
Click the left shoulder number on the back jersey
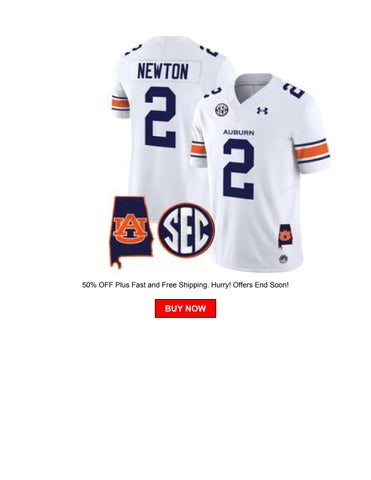tap(133, 50)
